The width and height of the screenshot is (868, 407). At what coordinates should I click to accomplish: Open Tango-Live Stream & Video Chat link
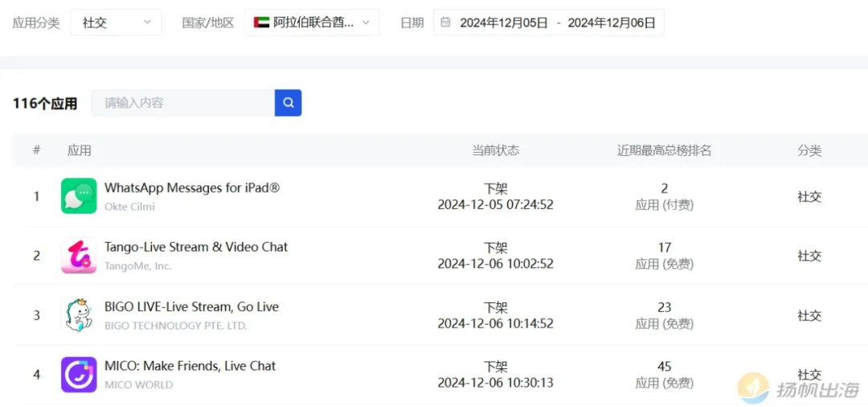tap(196, 247)
